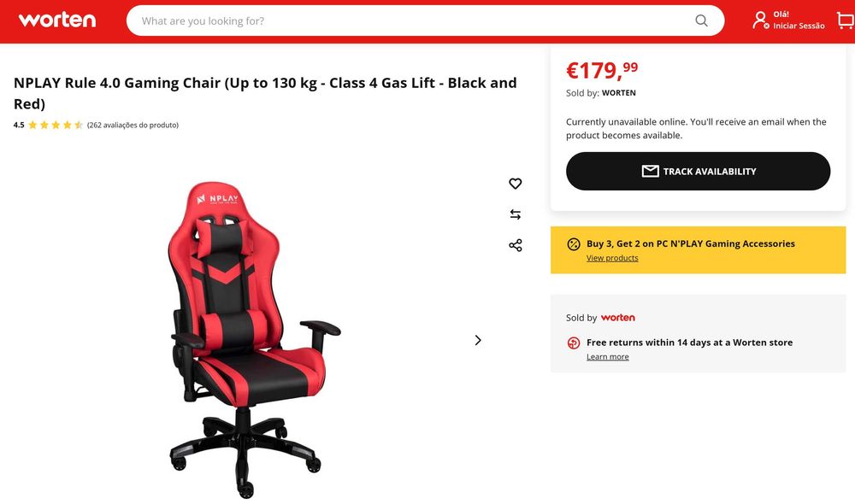Screen dimensions: 855x504
Task: Click the red Worten seller logo
Action: coord(618,318)
